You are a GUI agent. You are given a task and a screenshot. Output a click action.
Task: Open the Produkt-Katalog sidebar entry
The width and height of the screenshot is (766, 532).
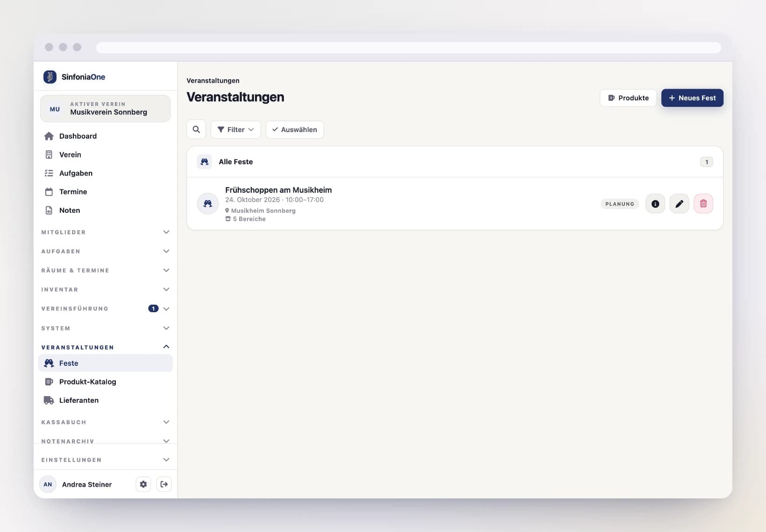tap(105, 382)
